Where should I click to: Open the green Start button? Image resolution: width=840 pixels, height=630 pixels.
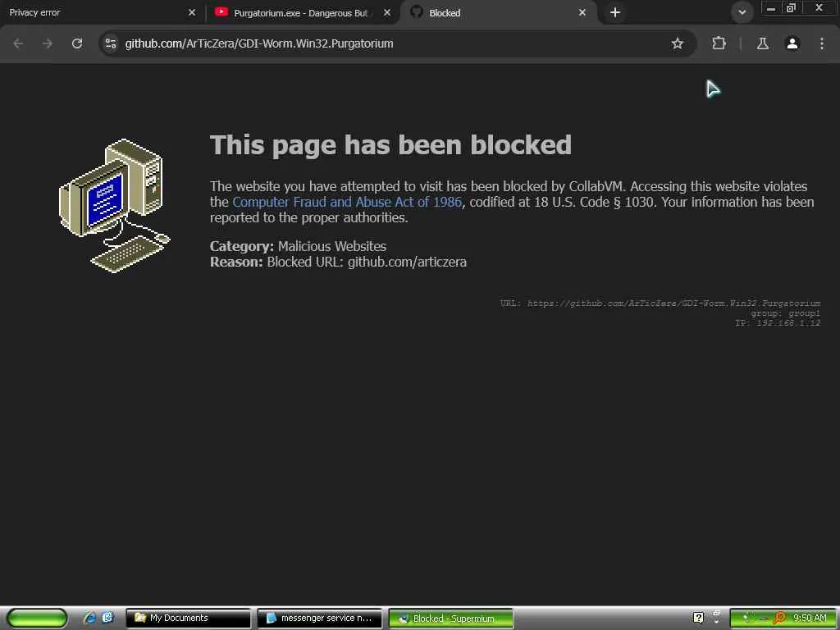click(x=36, y=618)
